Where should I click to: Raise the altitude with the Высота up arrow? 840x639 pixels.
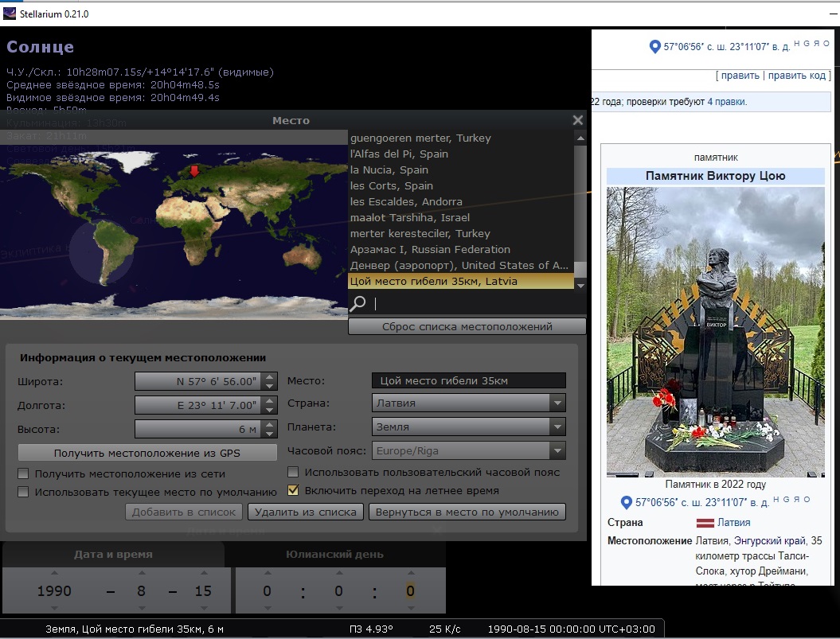(269, 425)
